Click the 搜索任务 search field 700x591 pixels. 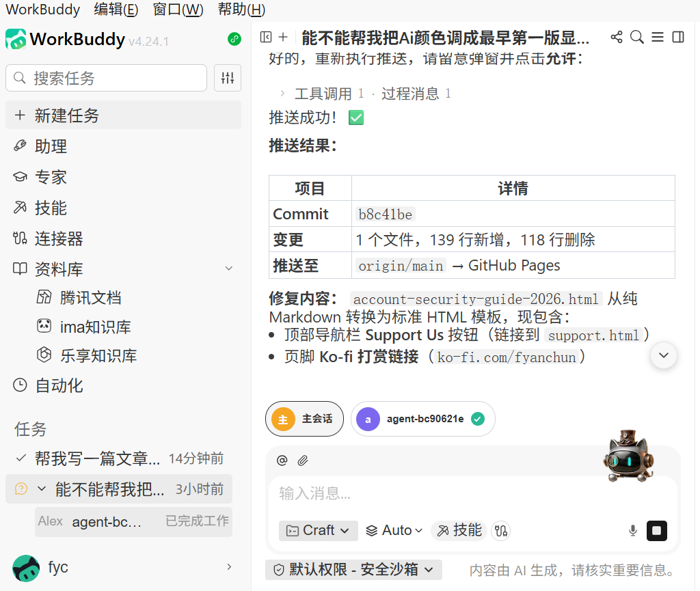pyautogui.click(x=106, y=78)
